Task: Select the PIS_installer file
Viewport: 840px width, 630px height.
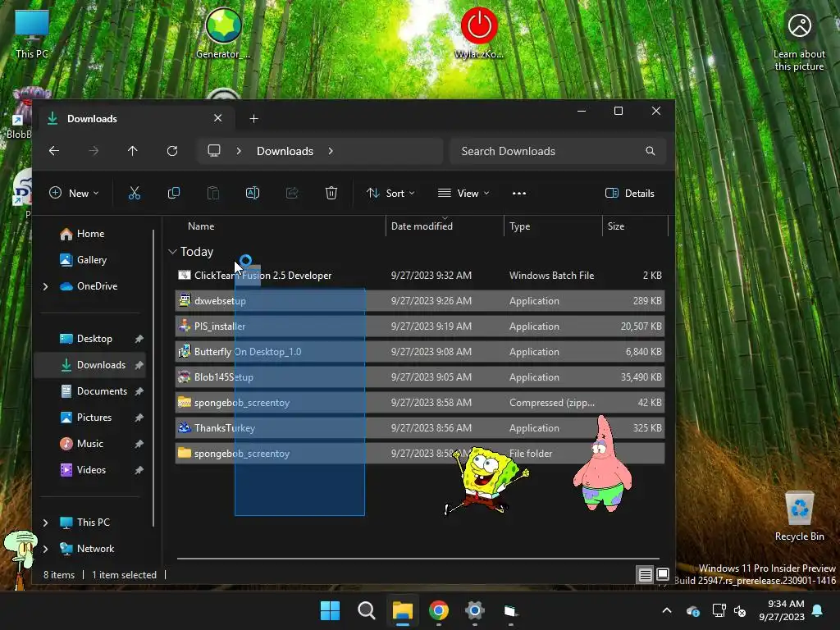Action: 420,326
